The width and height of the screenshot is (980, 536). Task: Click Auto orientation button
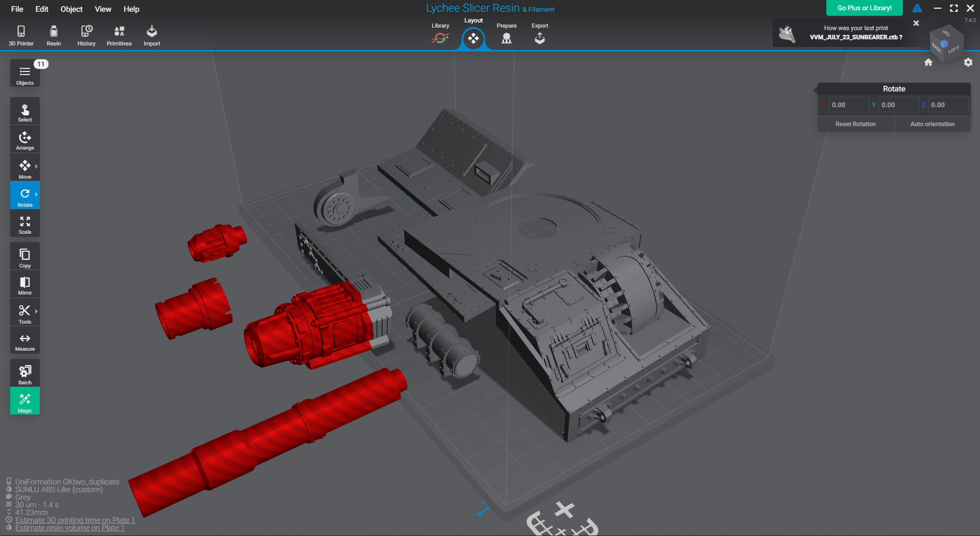coord(933,124)
